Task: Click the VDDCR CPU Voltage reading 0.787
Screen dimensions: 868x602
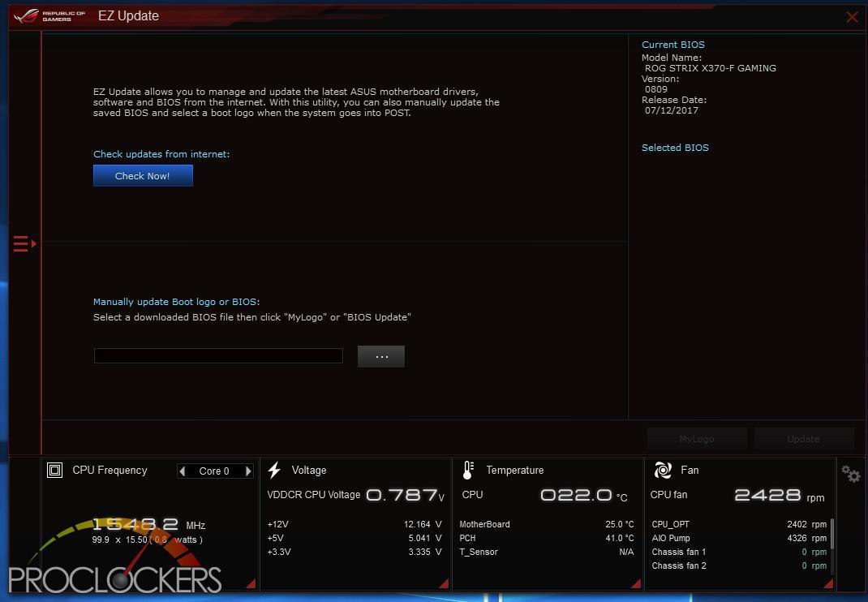Action: (x=406, y=495)
